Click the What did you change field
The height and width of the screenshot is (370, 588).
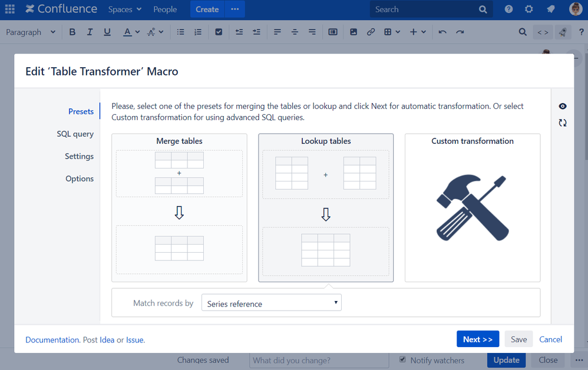point(319,360)
